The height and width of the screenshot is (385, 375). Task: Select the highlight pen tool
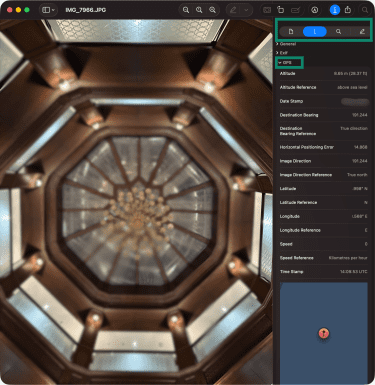tap(233, 10)
